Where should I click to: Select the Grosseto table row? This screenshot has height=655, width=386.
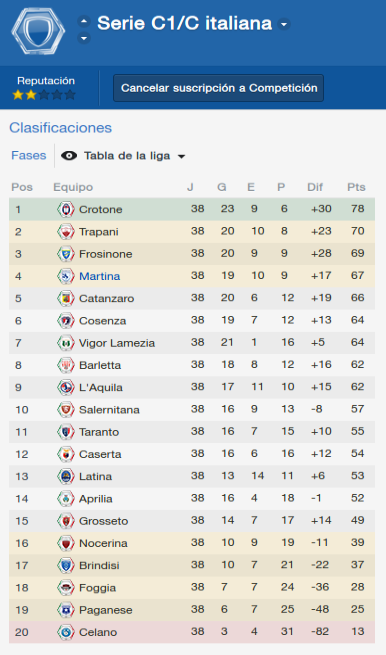(x=192, y=520)
